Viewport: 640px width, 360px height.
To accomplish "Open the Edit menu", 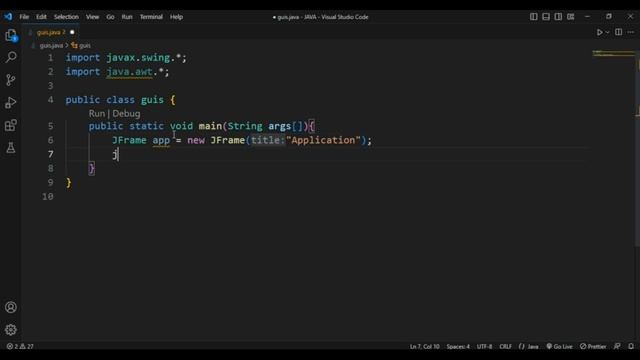I will (41, 17).
